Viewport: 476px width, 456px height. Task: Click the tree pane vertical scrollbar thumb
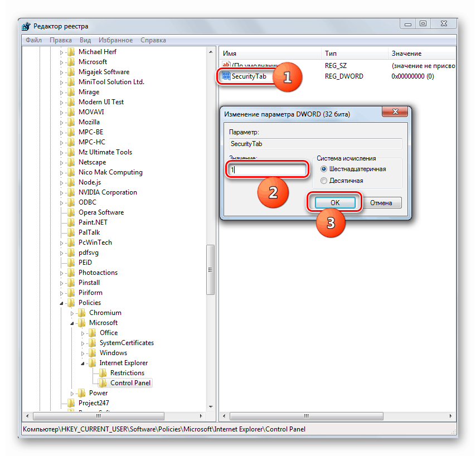tap(210, 270)
